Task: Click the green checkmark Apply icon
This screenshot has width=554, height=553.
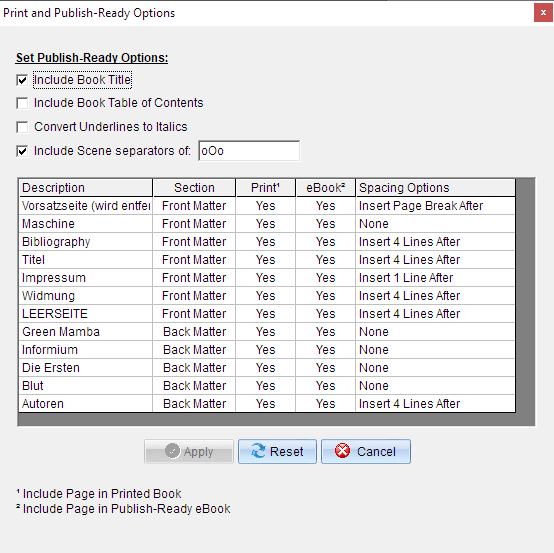Action: pos(172,451)
